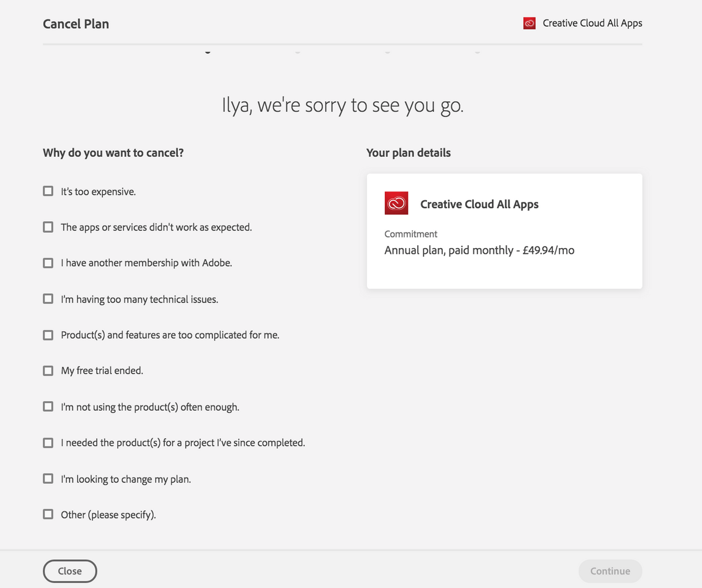
Task: Check "I'm having too many technical issues"
Action: [48, 299]
